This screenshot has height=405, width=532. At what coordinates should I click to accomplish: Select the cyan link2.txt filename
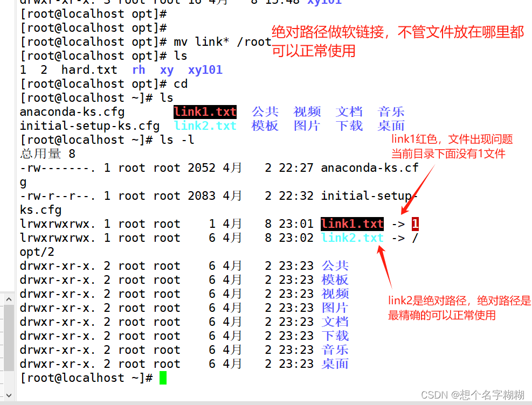point(205,125)
